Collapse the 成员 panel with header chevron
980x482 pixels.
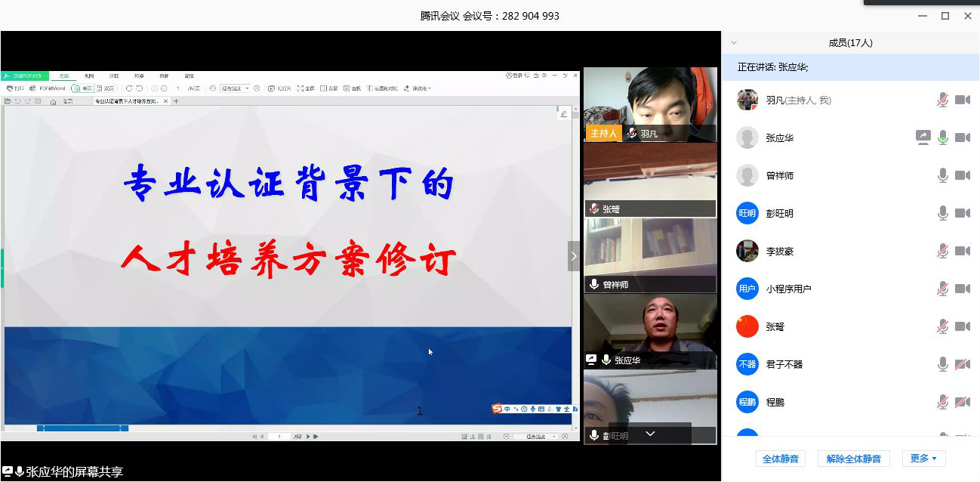733,43
